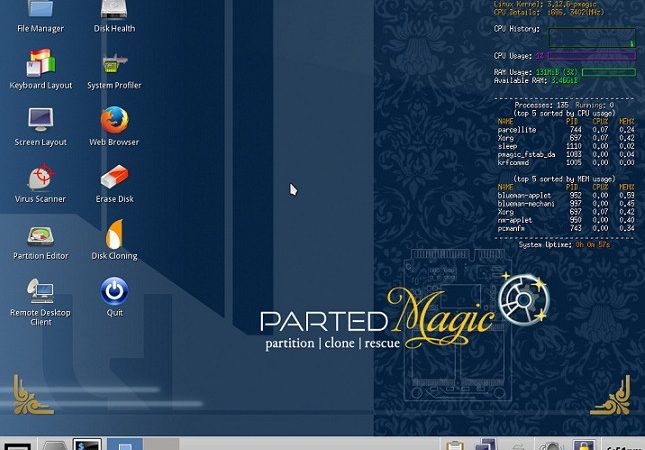
Task: Click the yellow padlock tray icon
Action: 584,445
